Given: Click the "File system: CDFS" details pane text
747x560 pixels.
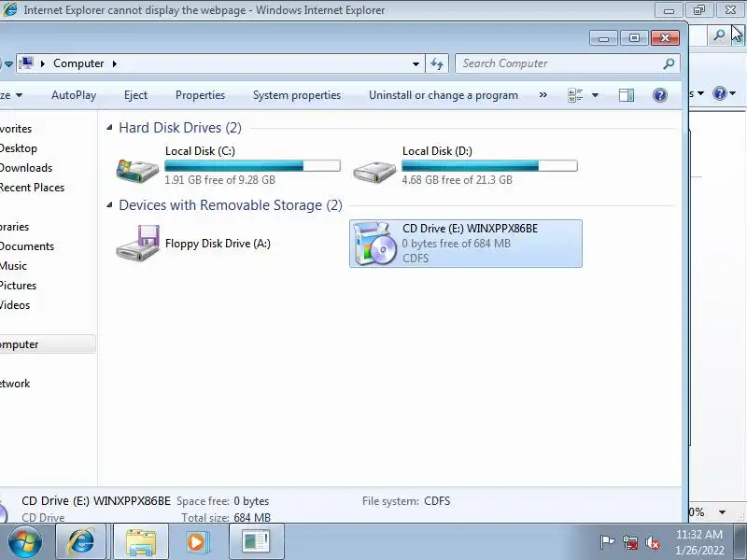Looking at the screenshot, I should [x=406, y=501].
